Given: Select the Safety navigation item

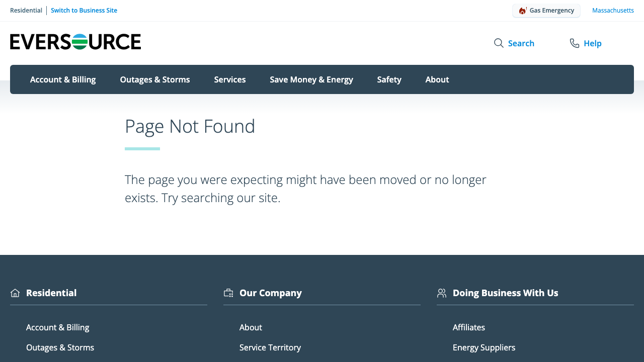Looking at the screenshot, I should pos(389,79).
